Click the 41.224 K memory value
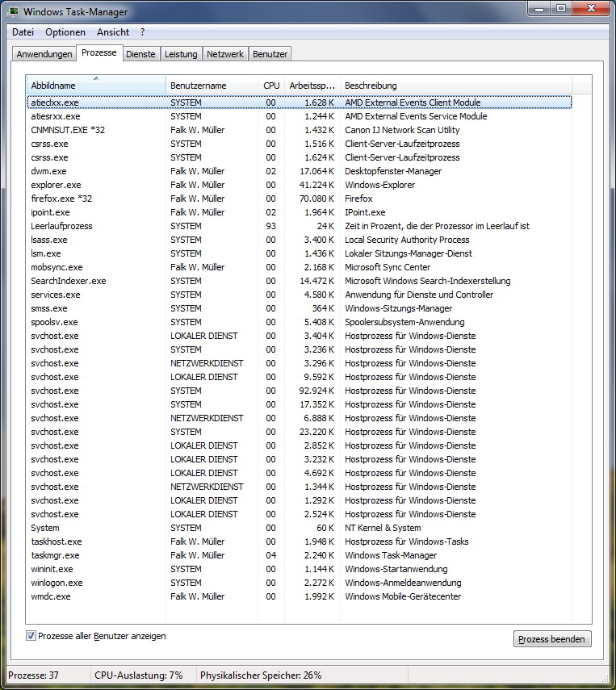This screenshot has height=690, width=616. click(316, 185)
